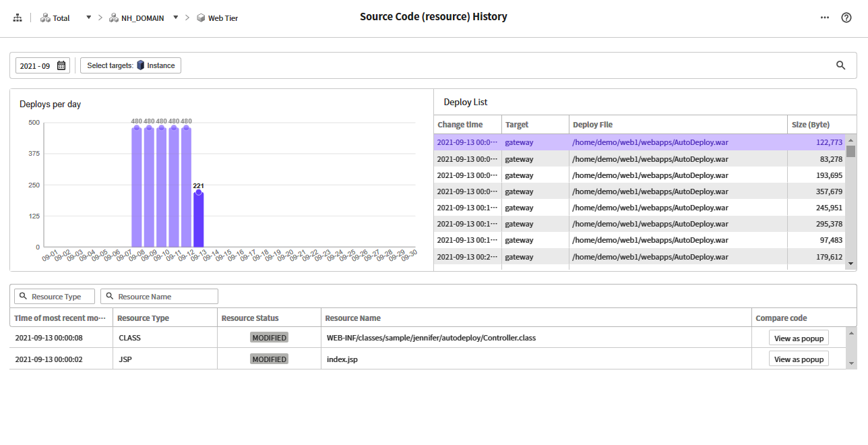
Task: Sort by Change time column header
Action: click(x=460, y=125)
